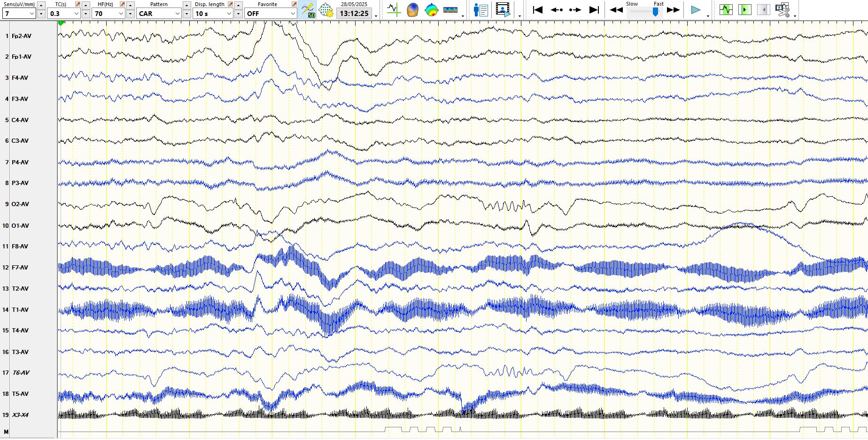Step forward to the next event
The image size is (868, 440).
pyautogui.click(x=575, y=10)
